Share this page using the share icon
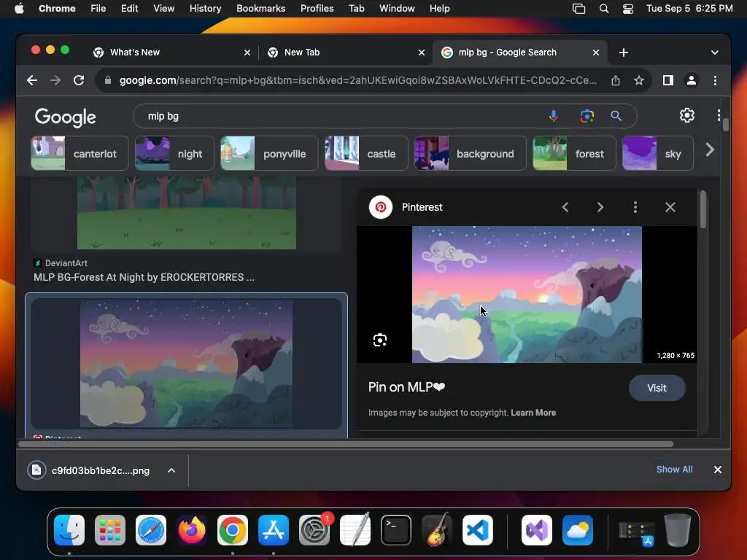747x560 pixels. [x=616, y=80]
